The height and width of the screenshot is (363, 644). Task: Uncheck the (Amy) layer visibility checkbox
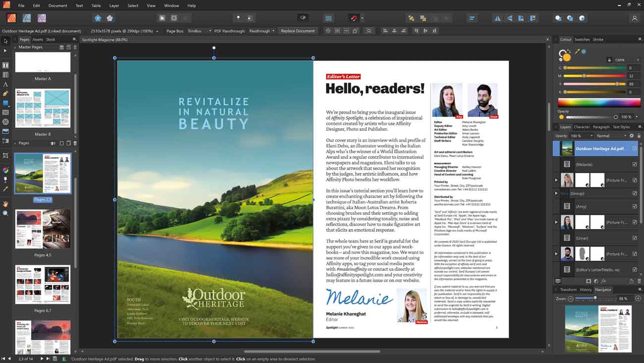[635, 206]
